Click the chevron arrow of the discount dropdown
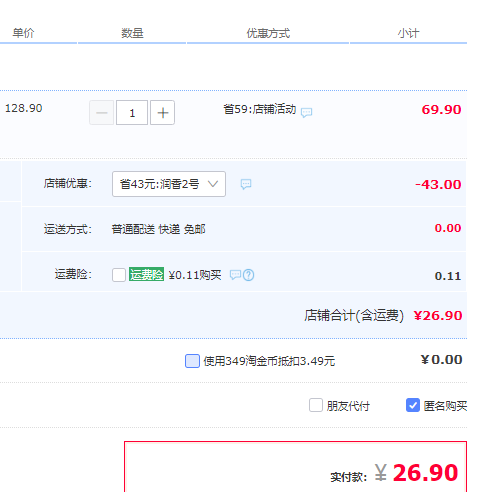The height and width of the screenshot is (492, 480). 213,184
